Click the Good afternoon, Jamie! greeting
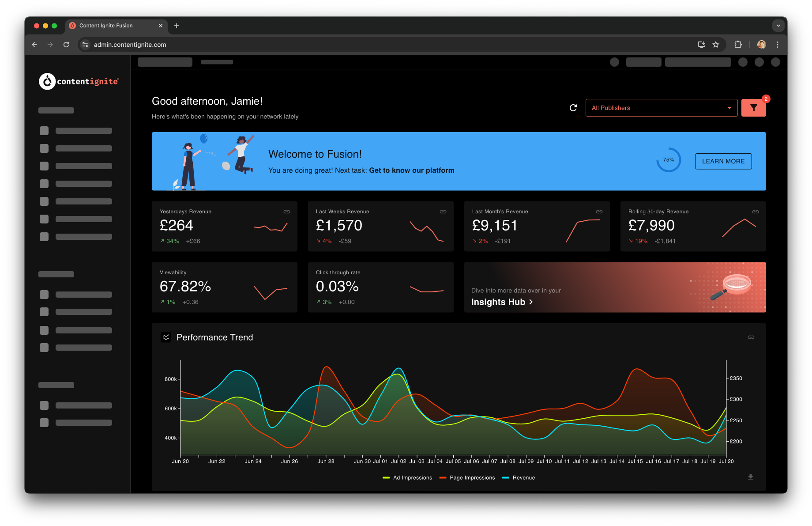The height and width of the screenshot is (526, 812). coord(207,101)
